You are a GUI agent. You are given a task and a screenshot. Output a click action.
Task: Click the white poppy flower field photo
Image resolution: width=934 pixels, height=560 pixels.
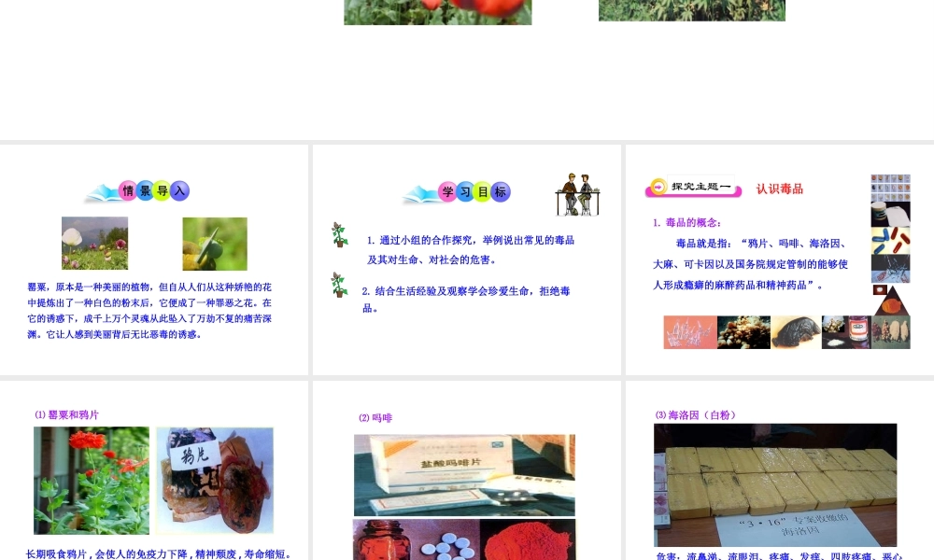[94, 244]
